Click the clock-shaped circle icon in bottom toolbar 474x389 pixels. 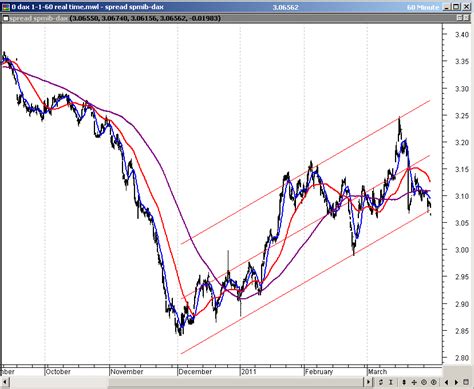[x=434, y=382]
